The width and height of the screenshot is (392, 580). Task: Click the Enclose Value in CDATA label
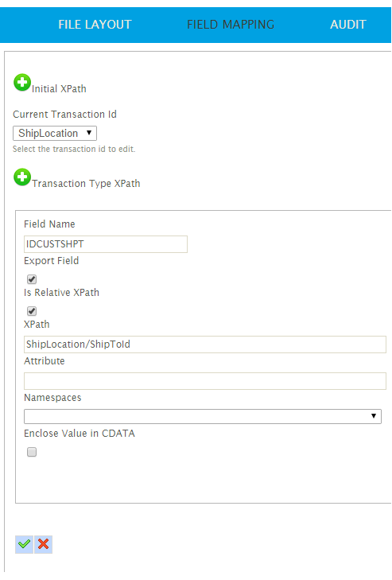[80, 434]
